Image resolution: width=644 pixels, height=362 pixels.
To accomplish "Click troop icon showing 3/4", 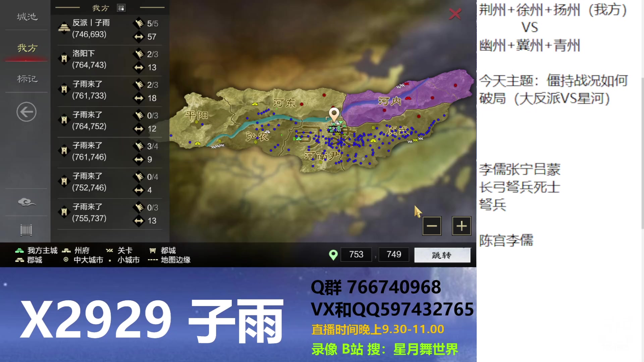I will pos(139,146).
